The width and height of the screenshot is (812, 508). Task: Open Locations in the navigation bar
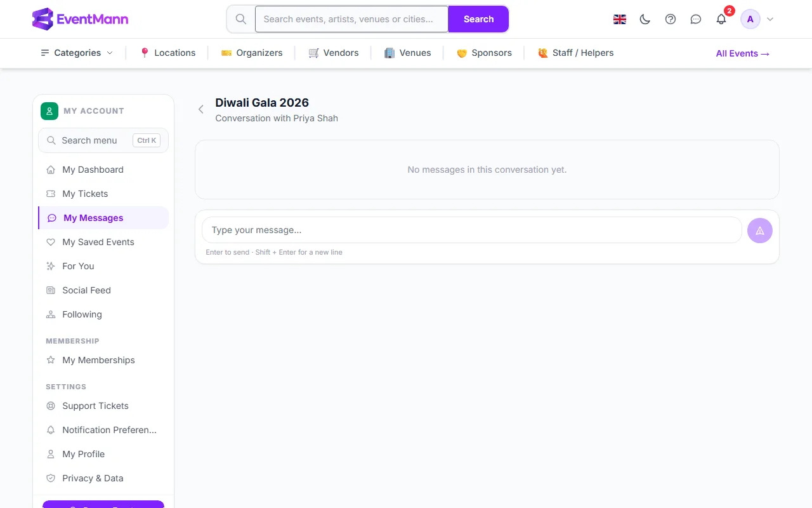pos(167,53)
